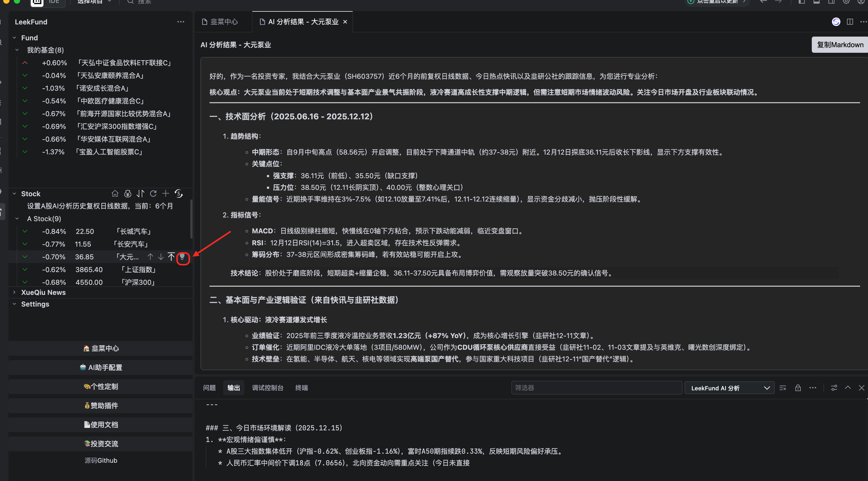Image resolution: width=868 pixels, height=481 pixels.
Task: Add a stock with the plus icon
Action: coord(165,194)
